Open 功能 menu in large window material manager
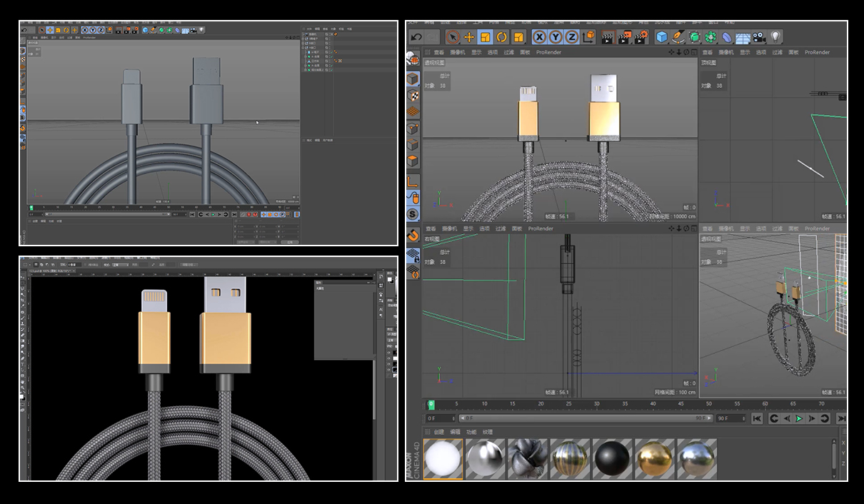The image size is (864, 504). pyautogui.click(x=471, y=432)
